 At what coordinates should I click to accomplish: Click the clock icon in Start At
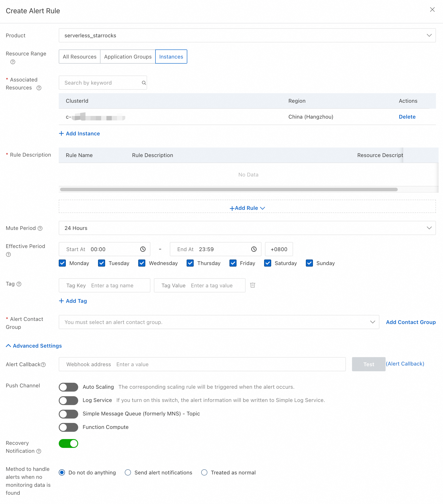[143, 249]
